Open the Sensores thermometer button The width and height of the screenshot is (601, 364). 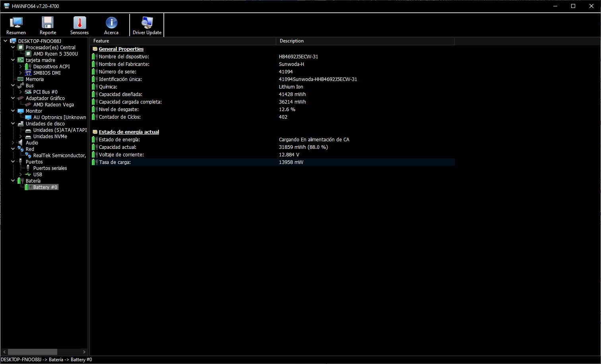coord(79,25)
